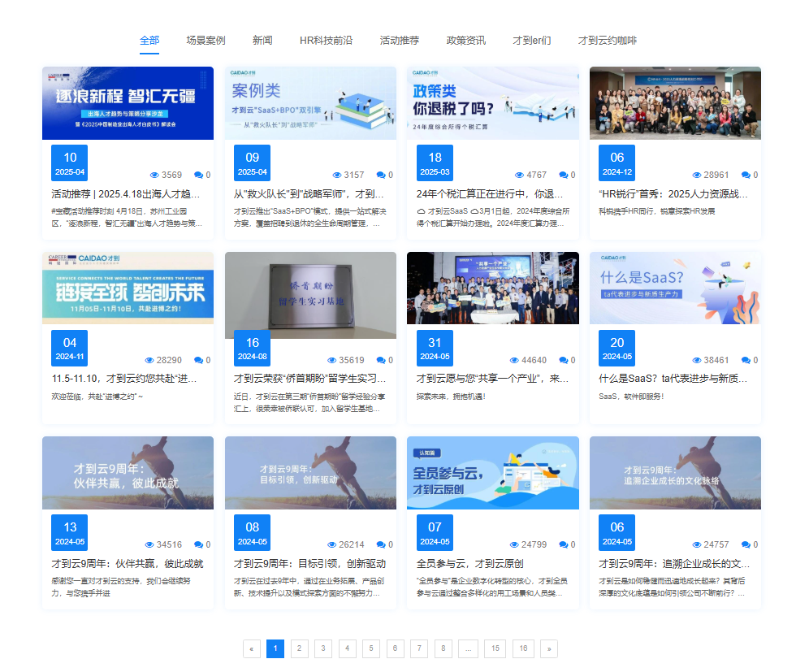Click the comment bubble on the 24757 card
This screenshot has height=672, width=796.
pyautogui.click(x=746, y=545)
